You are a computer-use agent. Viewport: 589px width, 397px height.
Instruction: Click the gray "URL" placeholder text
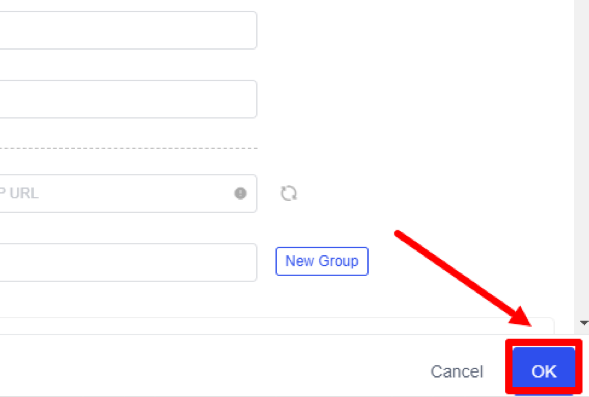[24, 193]
